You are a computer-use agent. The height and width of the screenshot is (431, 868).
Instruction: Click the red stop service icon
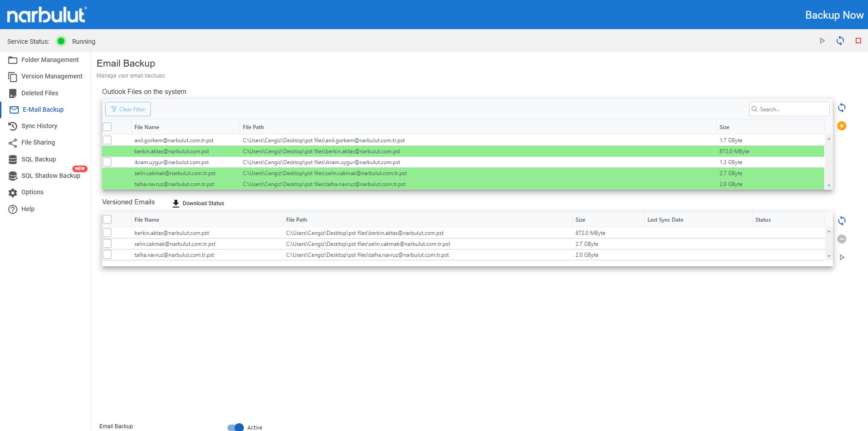point(858,41)
